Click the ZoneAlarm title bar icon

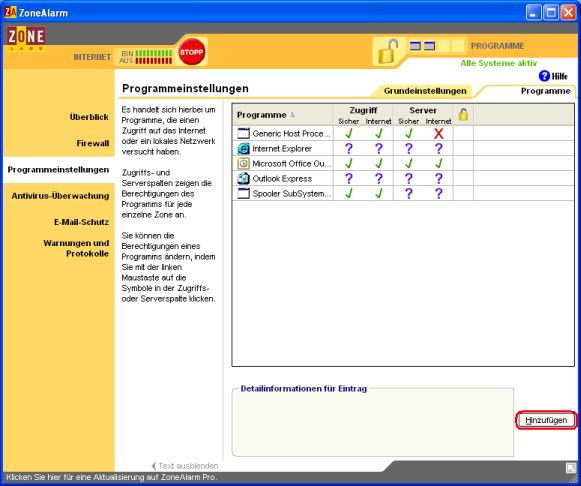click(10, 12)
